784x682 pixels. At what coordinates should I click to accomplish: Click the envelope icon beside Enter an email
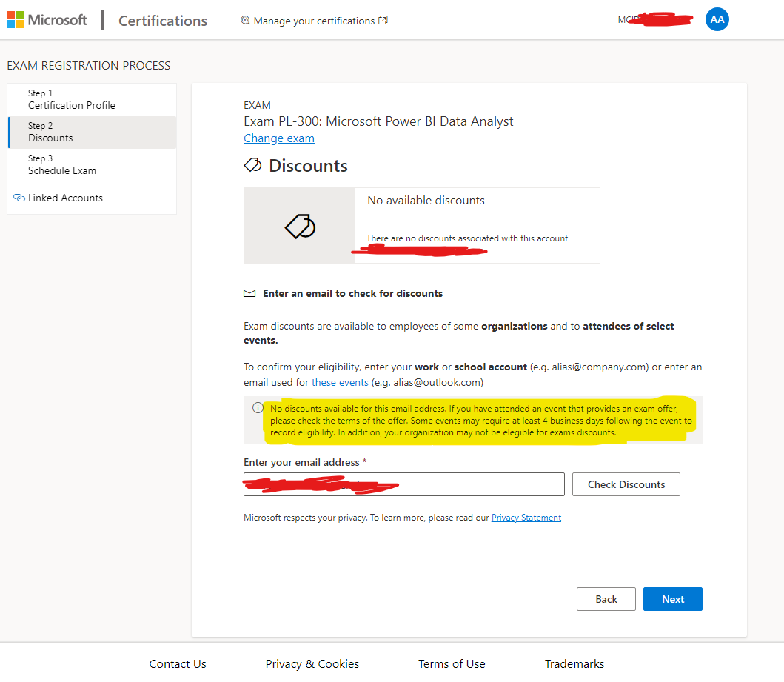pyautogui.click(x=249, y=293)
